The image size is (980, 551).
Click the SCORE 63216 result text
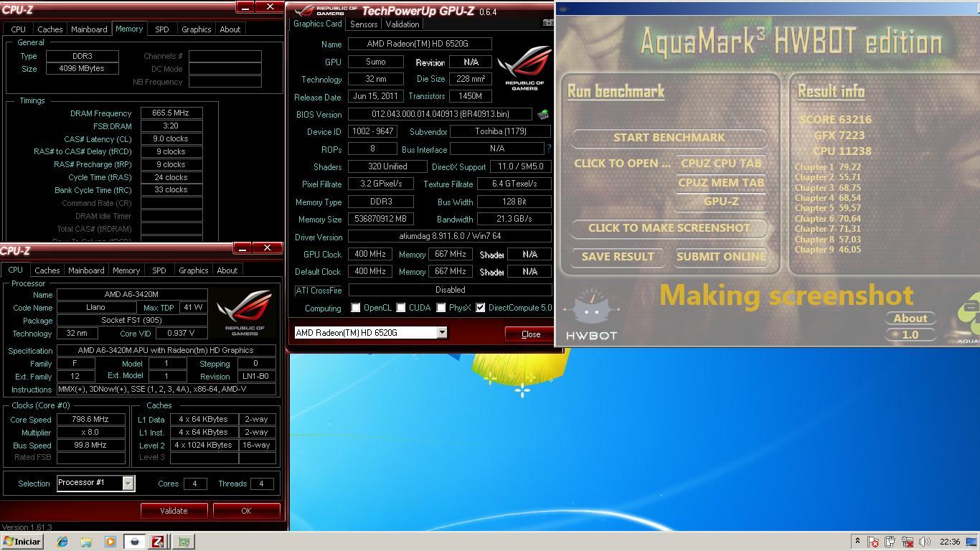pyautogui.click(x=835, y=119)
